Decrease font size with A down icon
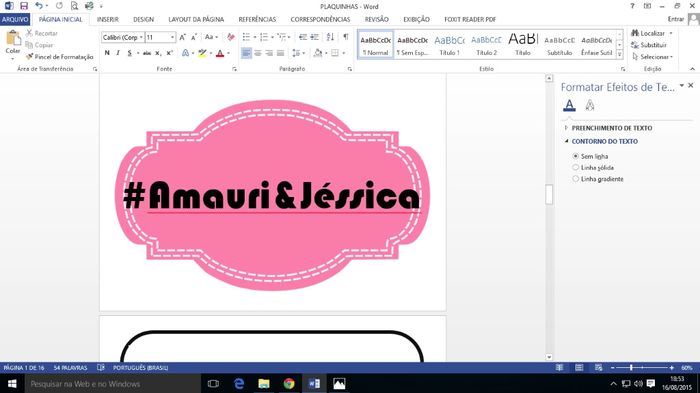 194,37
